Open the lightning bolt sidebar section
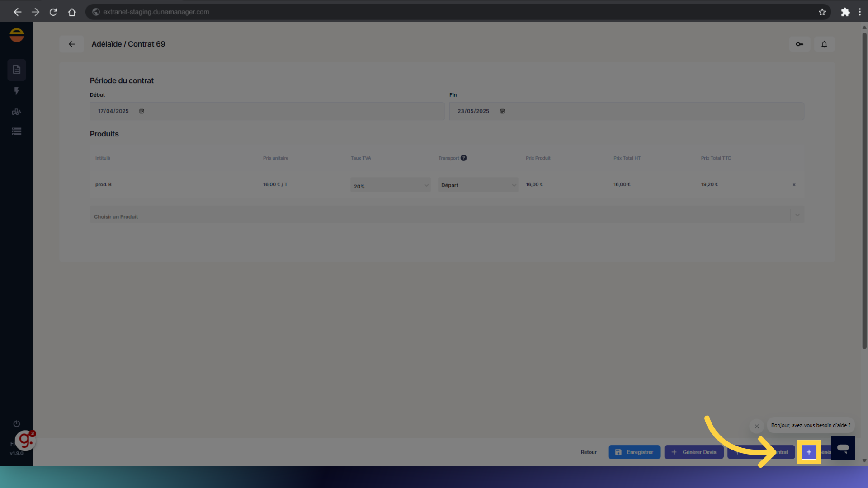This screenshot has height=488, width=868. [17, 91]
